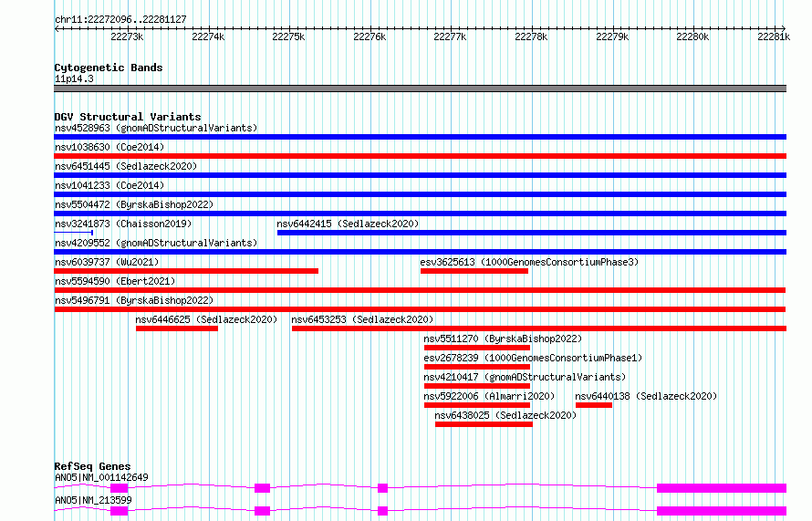
Task: Click the large last exon of ANO5|NM_213599
Action: click(x=722, y=511)
